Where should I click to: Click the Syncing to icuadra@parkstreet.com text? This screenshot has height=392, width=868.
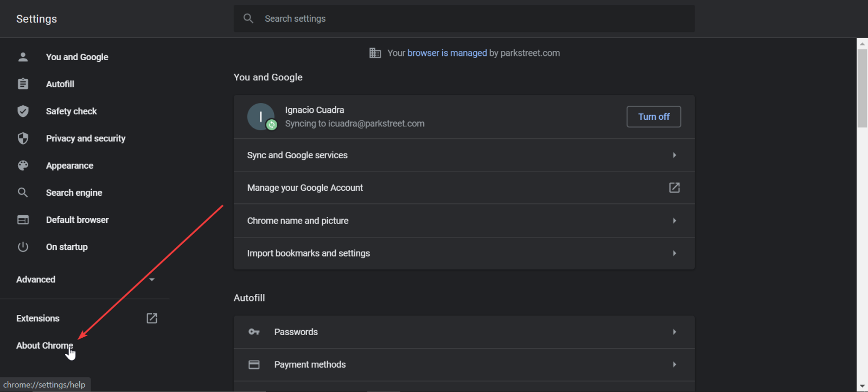pos(355,124)
